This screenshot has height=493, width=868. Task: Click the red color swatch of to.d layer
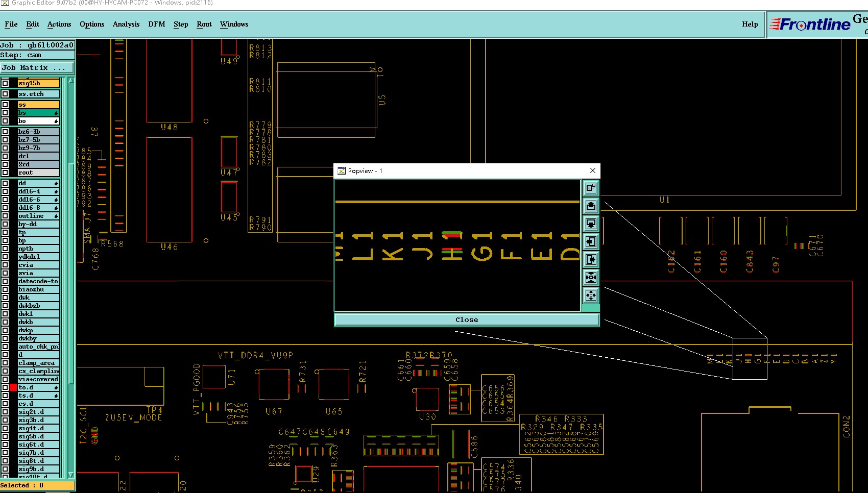[x=13, y=387]
